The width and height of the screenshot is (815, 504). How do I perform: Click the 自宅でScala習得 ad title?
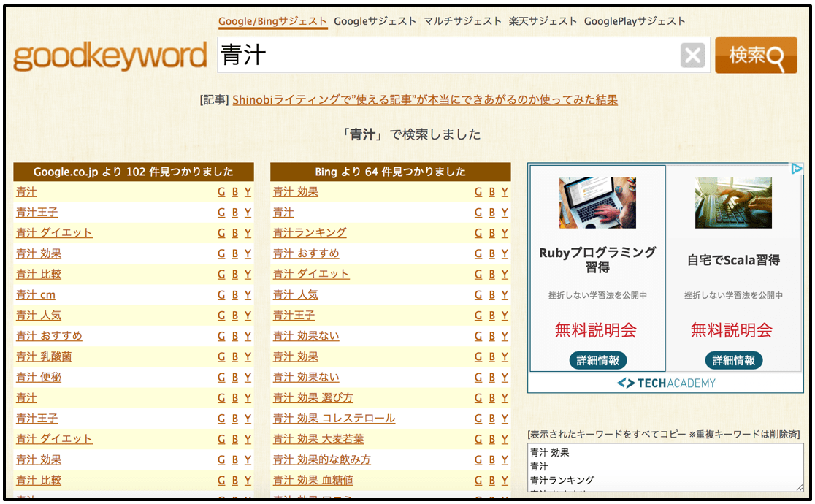point(733,260)
